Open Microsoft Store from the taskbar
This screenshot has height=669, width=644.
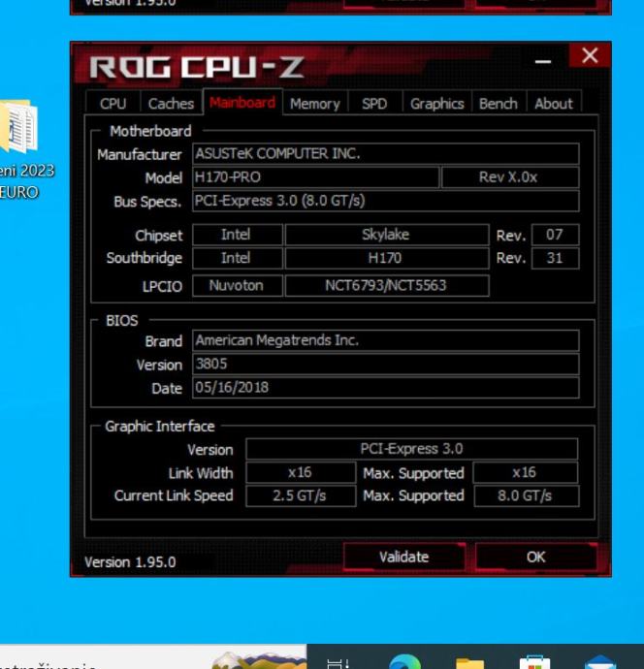click(534, 662)
